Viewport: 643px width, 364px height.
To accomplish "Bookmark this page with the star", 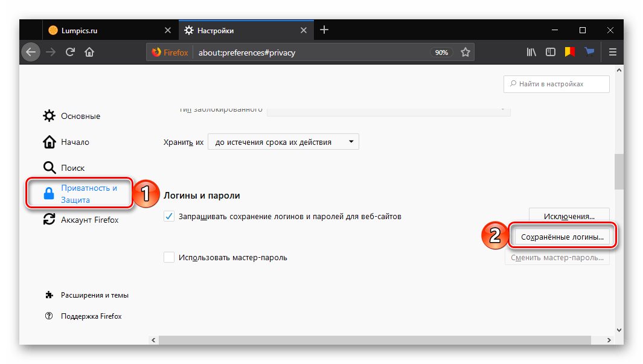I will (465, 53).
